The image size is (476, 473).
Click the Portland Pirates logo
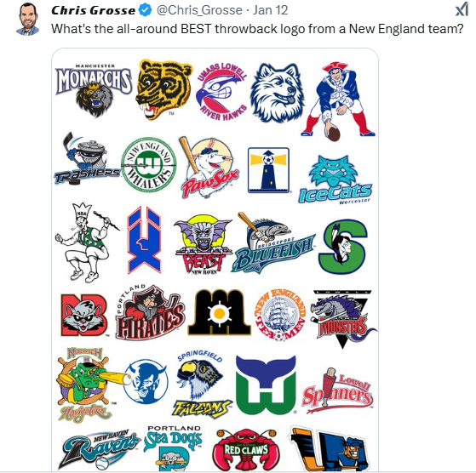pyautogui.click(x=150, y=312)
